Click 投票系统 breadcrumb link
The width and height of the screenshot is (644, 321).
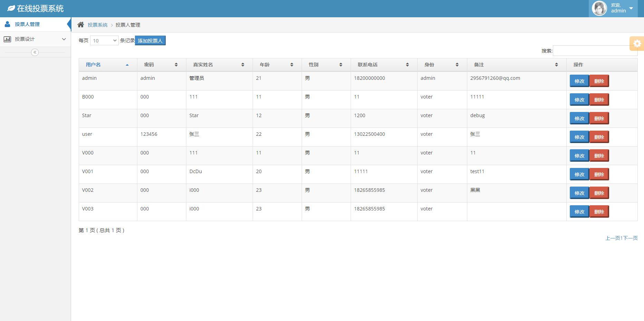97,25
